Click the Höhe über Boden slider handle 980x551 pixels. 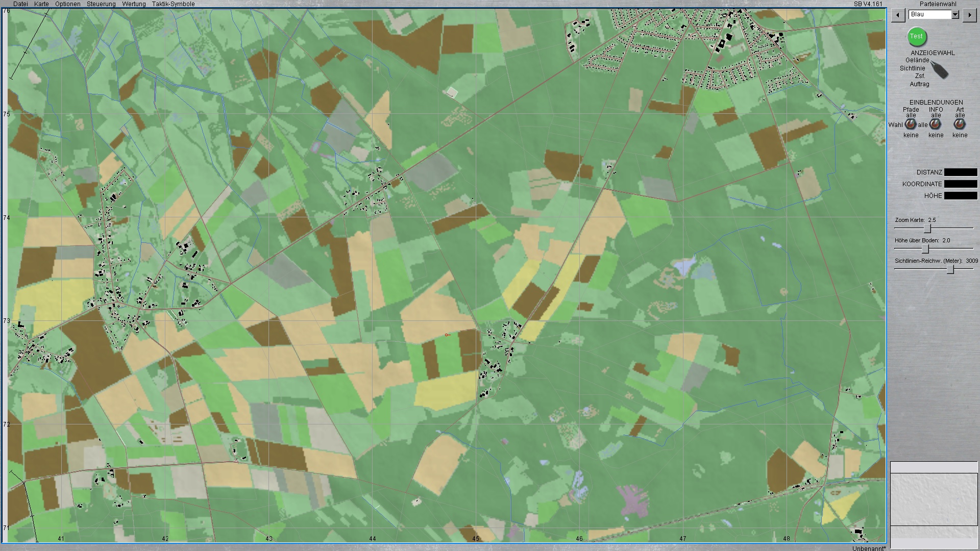point(925,249)
